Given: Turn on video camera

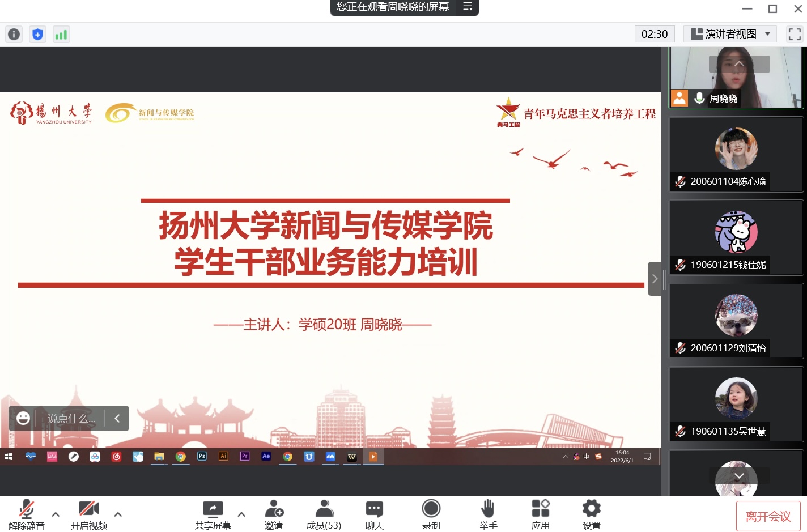Looking at the screenshot, I should (89, 514).
